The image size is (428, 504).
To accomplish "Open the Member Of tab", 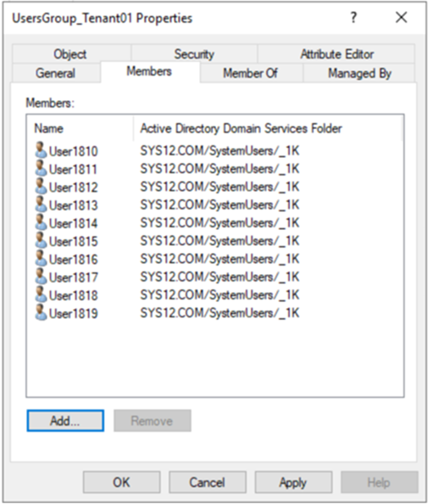I will (x=250, y=73).
